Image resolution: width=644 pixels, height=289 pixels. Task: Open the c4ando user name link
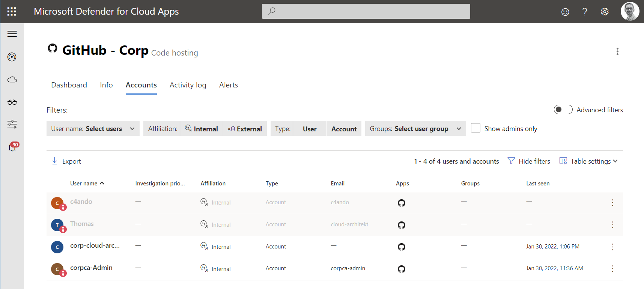coord(81,202)
